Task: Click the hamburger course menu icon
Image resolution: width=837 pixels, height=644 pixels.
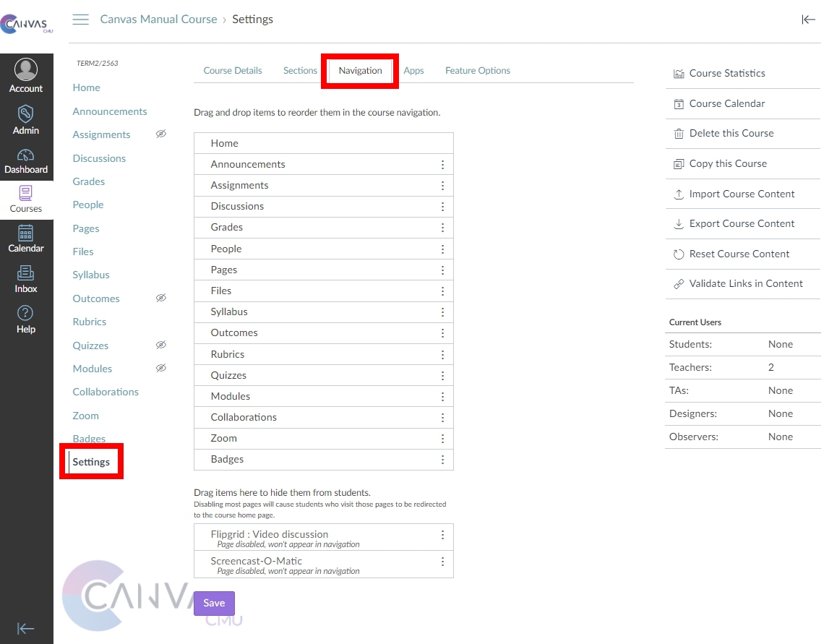Action: [x=81, y=20]
